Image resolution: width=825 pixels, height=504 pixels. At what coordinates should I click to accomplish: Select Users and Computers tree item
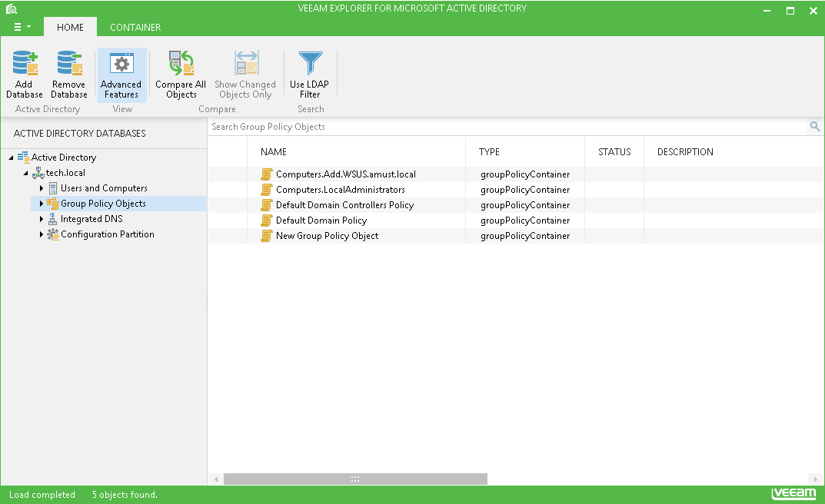(104, 188)
